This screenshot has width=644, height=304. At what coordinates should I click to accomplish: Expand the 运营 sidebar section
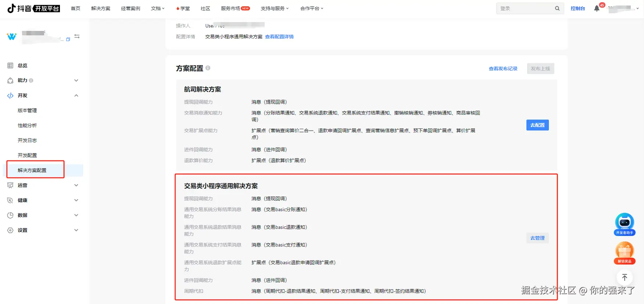(x=76, y=185)
